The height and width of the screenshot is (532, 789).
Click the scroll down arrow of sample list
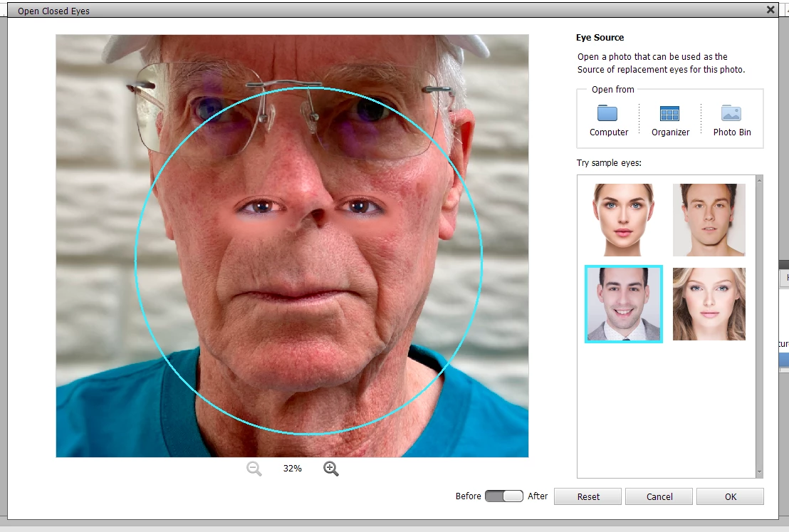[x=759, y=473]
